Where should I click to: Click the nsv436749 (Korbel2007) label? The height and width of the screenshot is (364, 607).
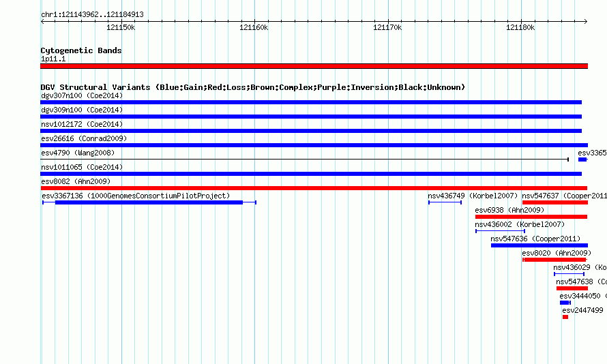(473, 196)
